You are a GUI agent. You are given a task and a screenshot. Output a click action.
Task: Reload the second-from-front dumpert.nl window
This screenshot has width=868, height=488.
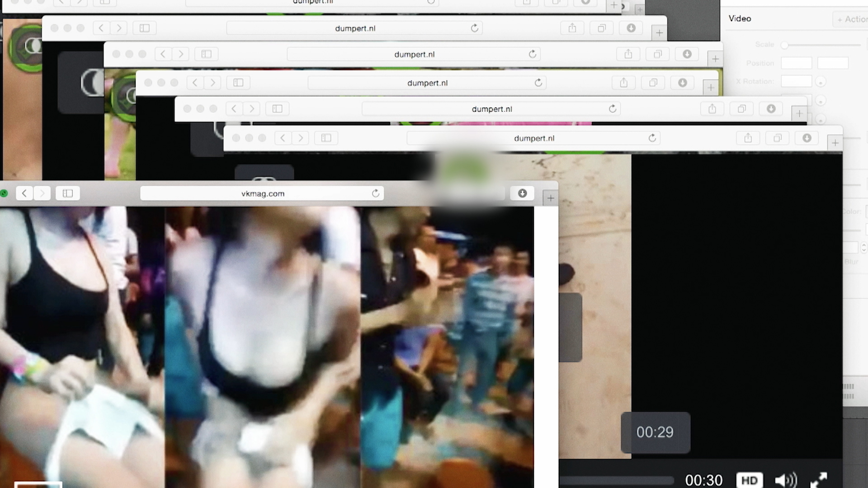tap(612, 108)
